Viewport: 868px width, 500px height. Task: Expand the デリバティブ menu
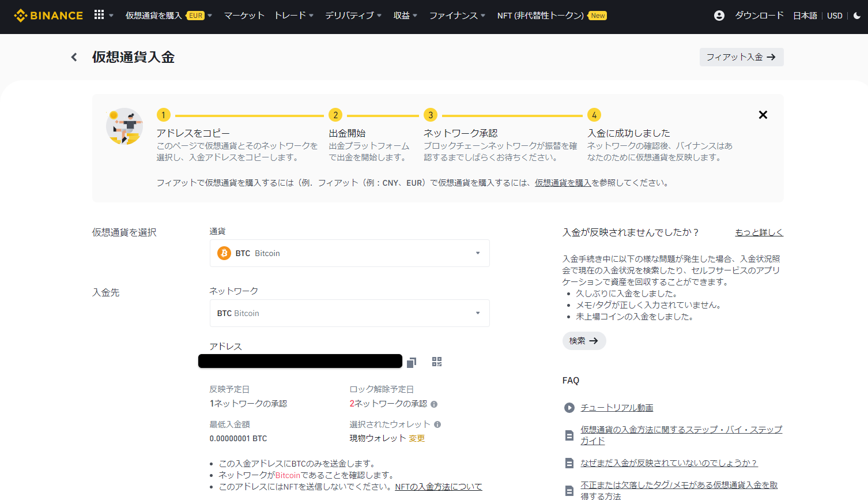[x=353, y=16]
